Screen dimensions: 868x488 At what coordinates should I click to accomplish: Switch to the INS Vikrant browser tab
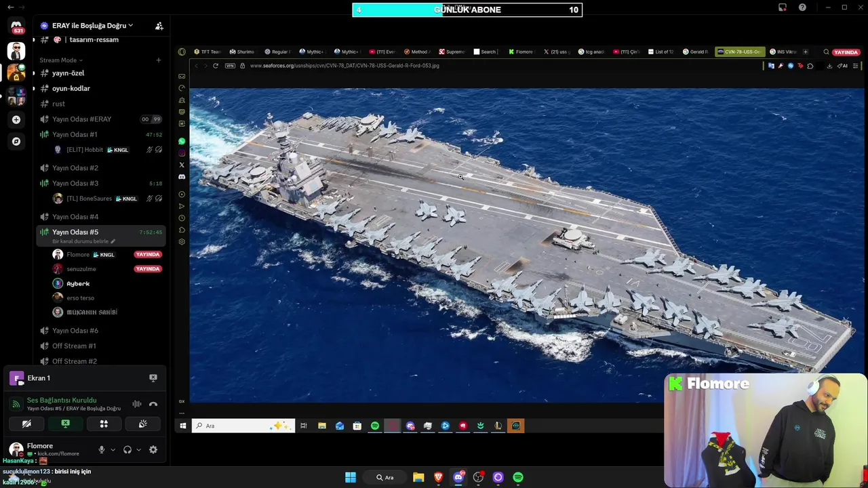tap(783, 52)
